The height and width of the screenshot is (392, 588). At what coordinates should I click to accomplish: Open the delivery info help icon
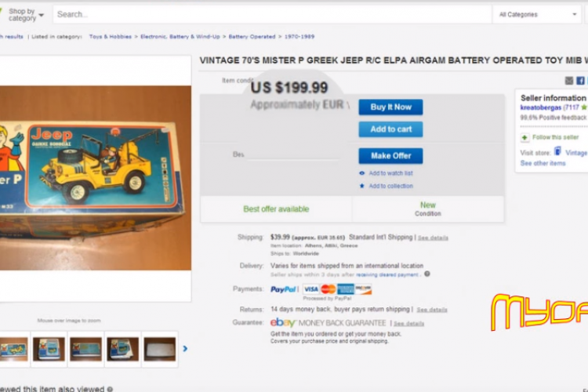coord(427,274)
